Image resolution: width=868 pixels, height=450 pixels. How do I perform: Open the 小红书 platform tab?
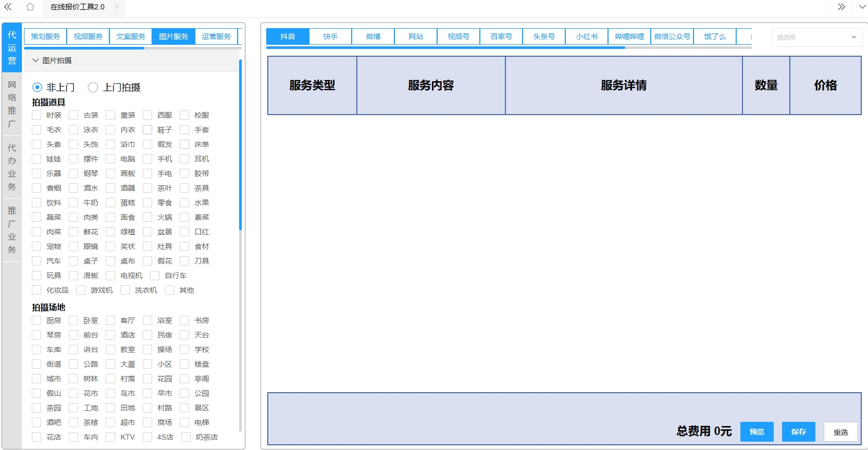click(x=586, y=36)
